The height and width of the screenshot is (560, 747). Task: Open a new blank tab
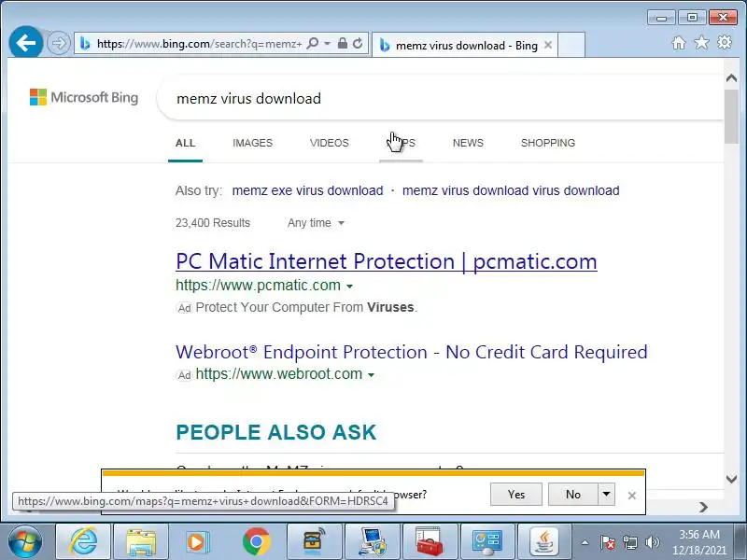click(x=571, y=45)
